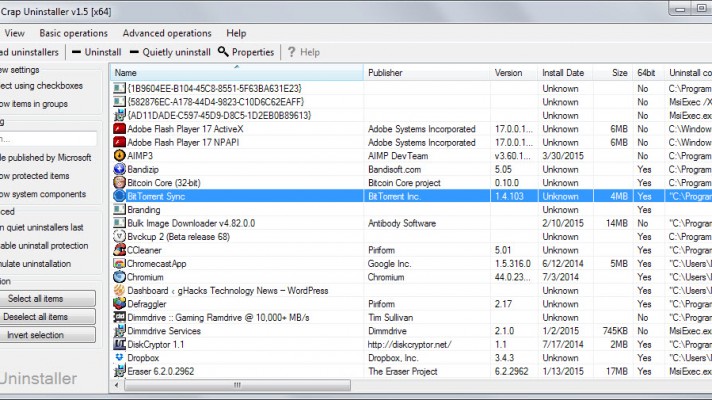Viewport: 712px width, 400px height.
Task: Open the Basic operations menu
Action: (x=73, y=33)
